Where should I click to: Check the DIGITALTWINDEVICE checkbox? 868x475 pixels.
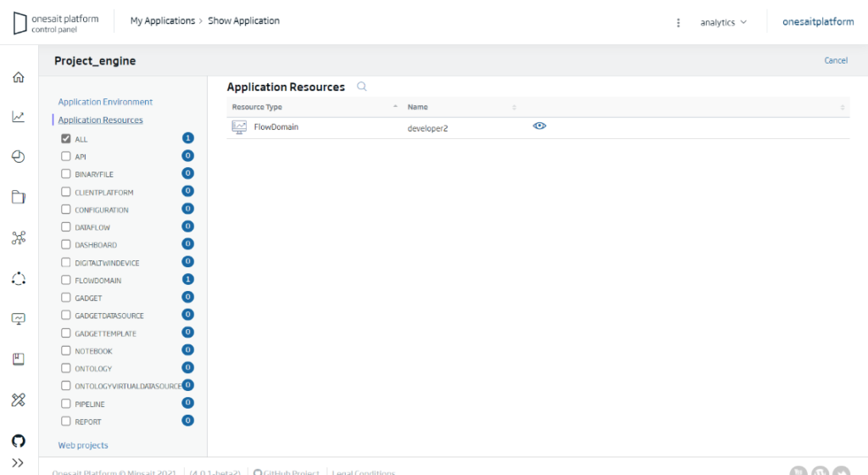(x=66, y=262)
